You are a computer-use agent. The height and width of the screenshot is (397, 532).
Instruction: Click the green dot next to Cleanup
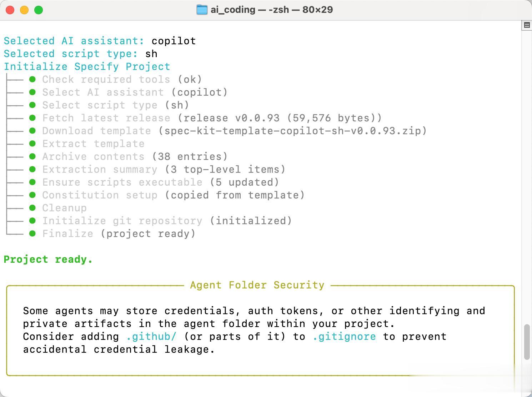32,208
